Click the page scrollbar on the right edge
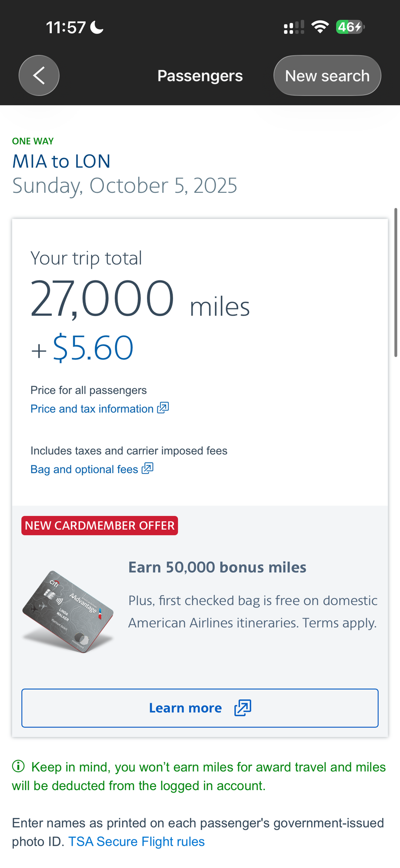The width and height of the screenshot is (400, 868). click(x=396, y=283)
